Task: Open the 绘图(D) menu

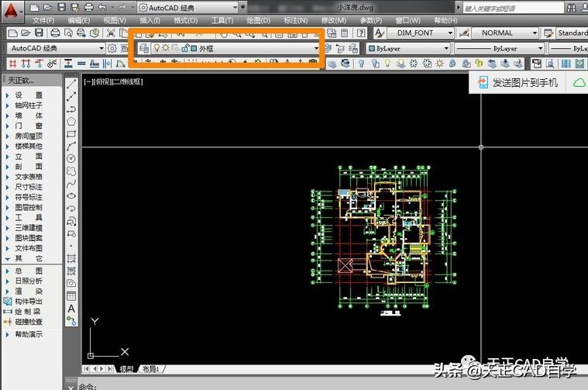Action: (x=259, y=20)
